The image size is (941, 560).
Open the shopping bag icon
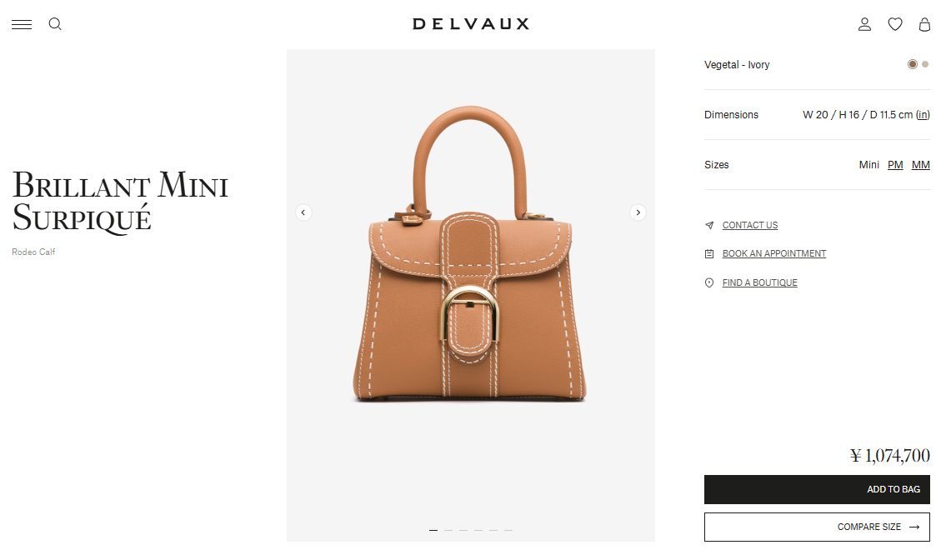pos(925,24)
